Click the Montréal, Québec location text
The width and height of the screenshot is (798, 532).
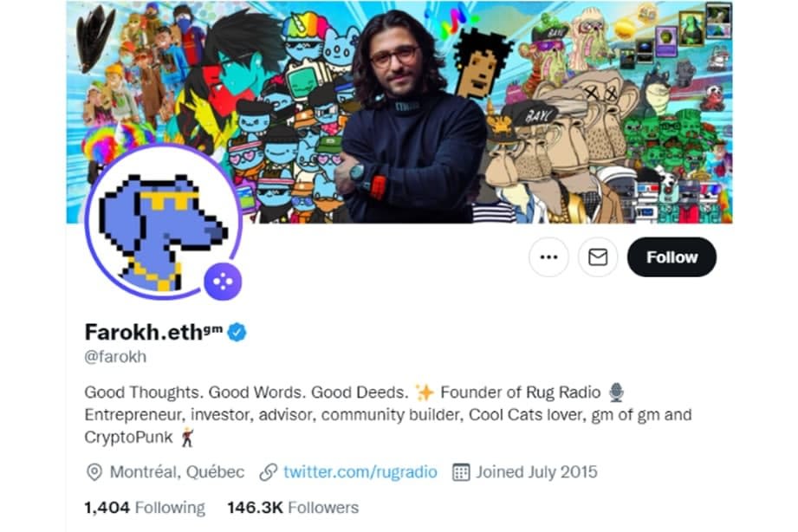[x=177, y=472]
